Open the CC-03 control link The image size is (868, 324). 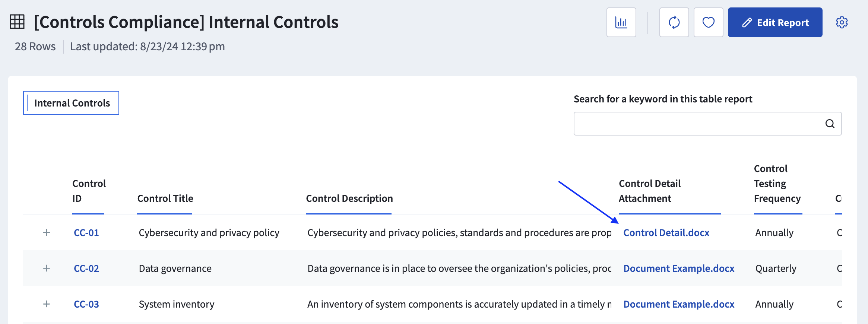86,304
